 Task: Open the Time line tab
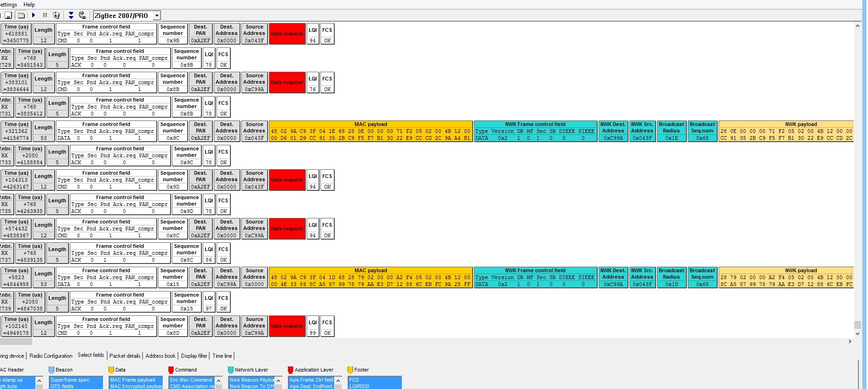(x=222, y=356)
